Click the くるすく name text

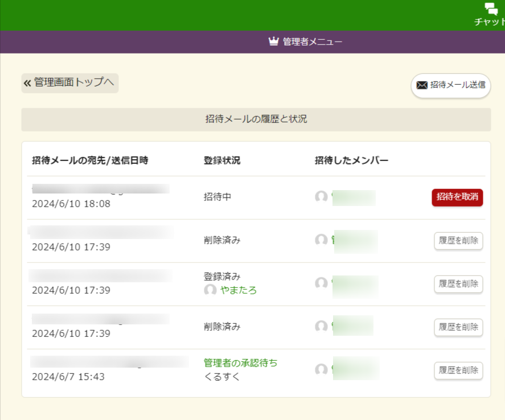point(222,377)
